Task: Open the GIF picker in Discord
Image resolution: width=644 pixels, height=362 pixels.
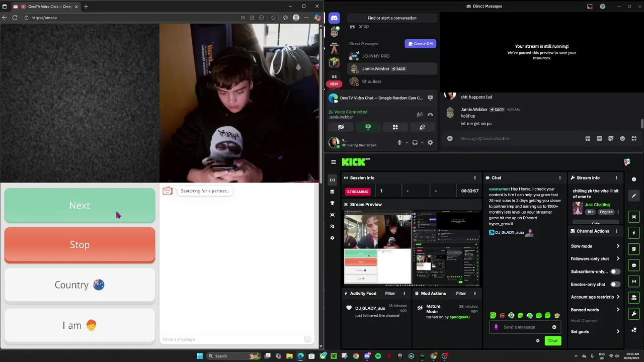Action: [x=599, y=138]
